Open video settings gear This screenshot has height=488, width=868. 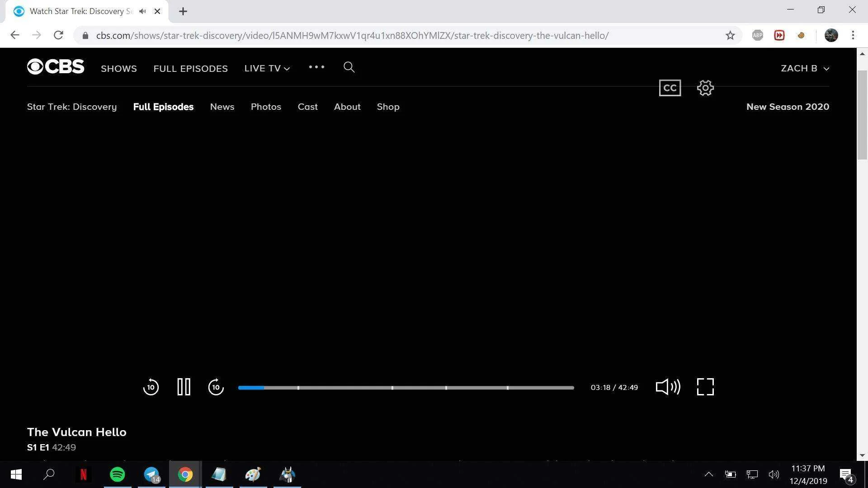click(705, 88)
